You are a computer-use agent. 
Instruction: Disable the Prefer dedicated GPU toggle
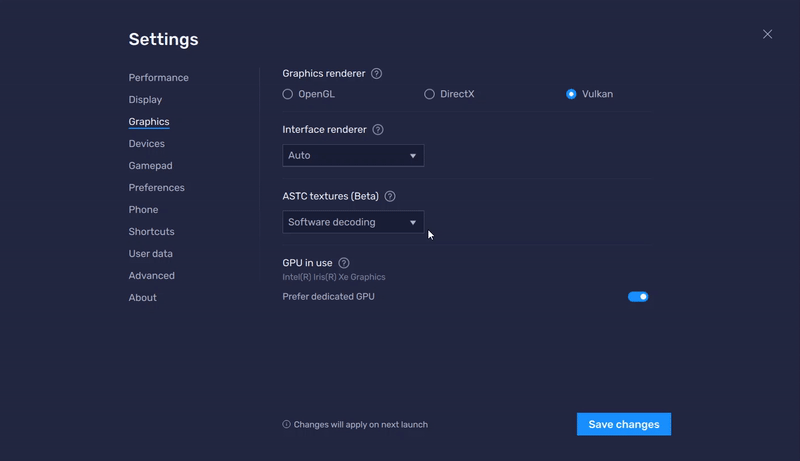pyautogui.click(x=638, y=297)
